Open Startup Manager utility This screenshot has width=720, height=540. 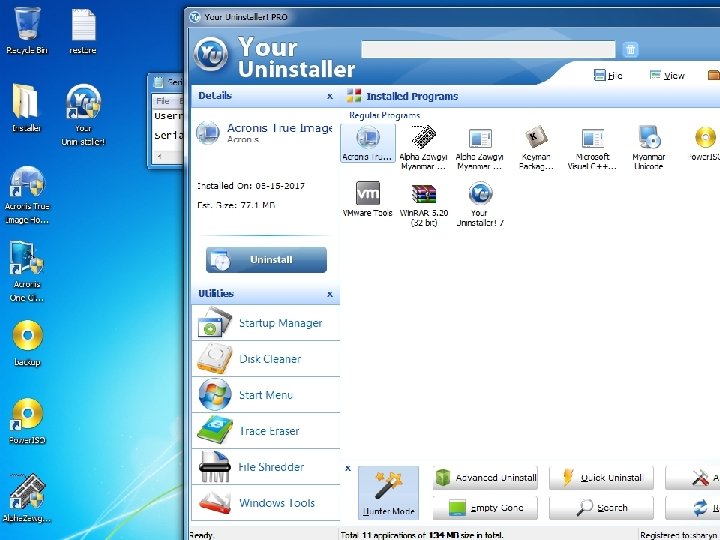[x=266, y=323]
